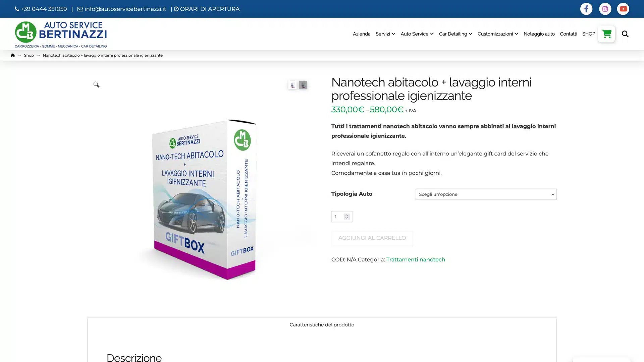The width and height of the screenshot is (644, 362).
Task: Open ORARI DI APERTURA link
Action: (x=207, y=9)
